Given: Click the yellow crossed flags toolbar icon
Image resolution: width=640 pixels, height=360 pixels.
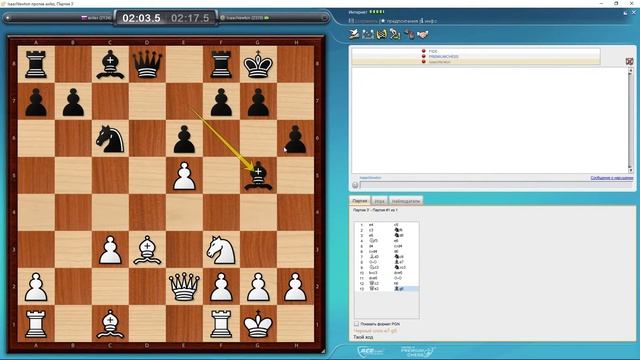Looking at the screenshot, I should (381, 34).
